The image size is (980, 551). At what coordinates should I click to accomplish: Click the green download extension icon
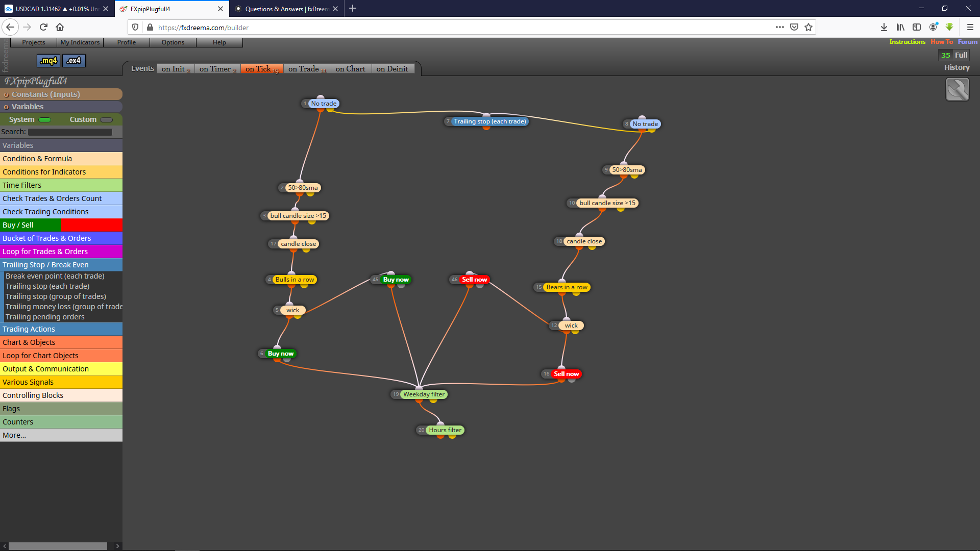[949, 27]
